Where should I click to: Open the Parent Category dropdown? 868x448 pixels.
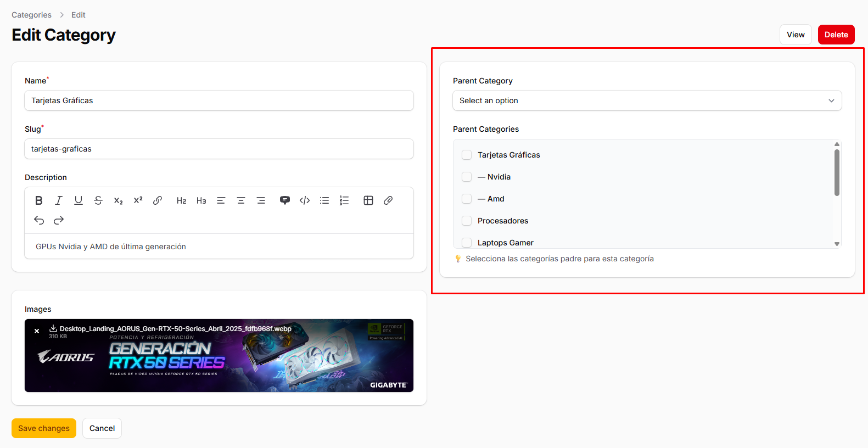[647, 100]
